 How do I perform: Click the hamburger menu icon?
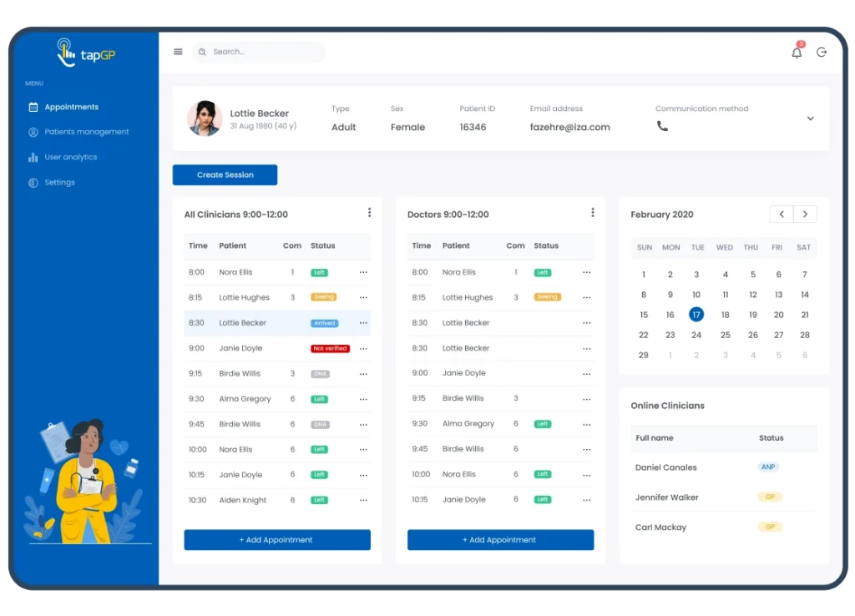[x=178, y=52]
